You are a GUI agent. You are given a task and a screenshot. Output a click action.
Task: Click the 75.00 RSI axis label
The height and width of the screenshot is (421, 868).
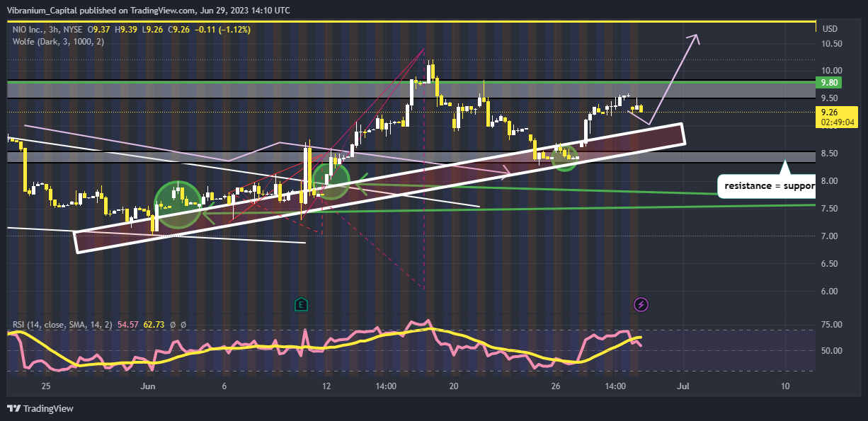[x=833, y=325]
